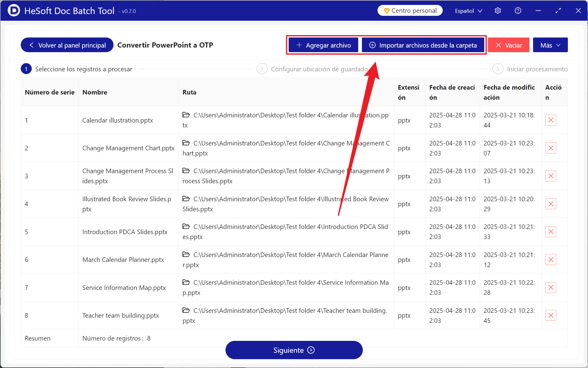Open Centro personal
The height and width of the screenshot is (368, 588).
[410, 11]
